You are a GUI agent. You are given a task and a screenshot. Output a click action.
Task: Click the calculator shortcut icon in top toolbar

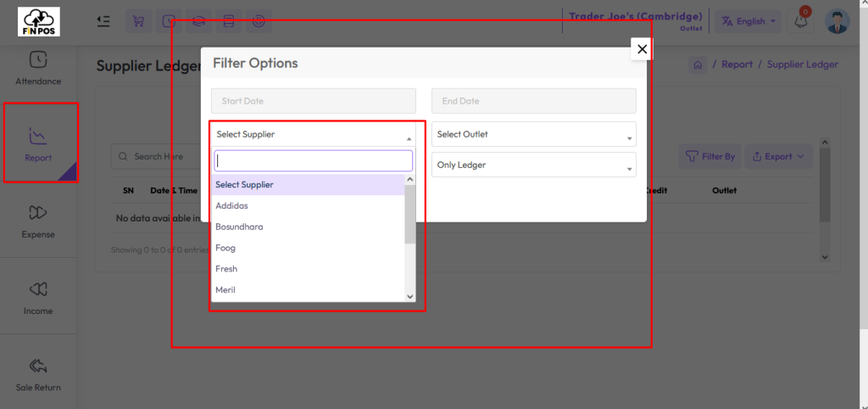coord(228,21)
